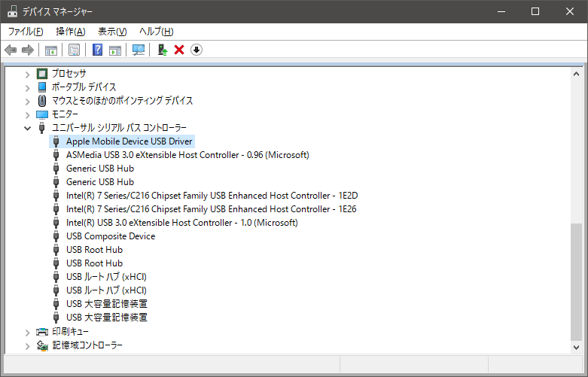Expand the 印刷キュー category
Screen dimensions: 588x377
point(28,332)
